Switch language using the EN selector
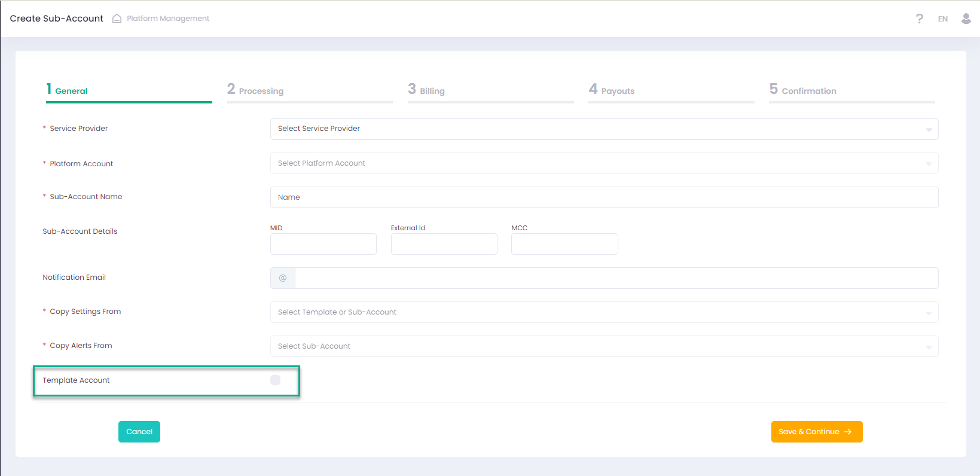The image size is (980, 476). coord(942,19)
